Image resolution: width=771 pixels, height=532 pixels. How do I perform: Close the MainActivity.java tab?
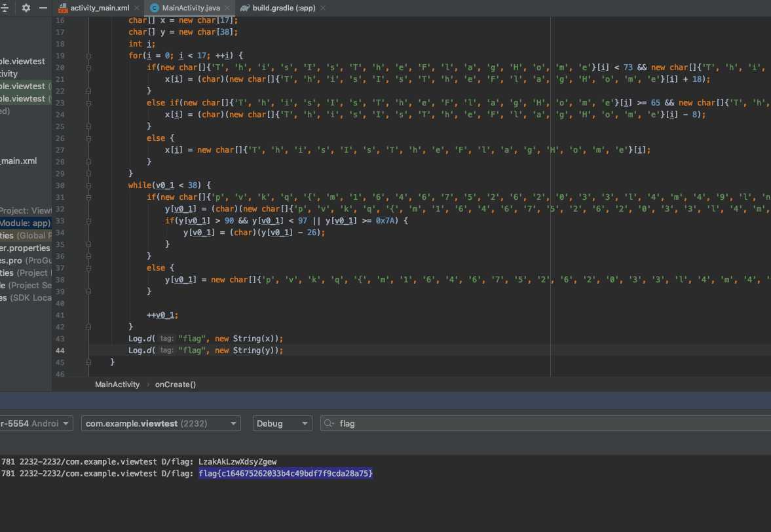227,9
